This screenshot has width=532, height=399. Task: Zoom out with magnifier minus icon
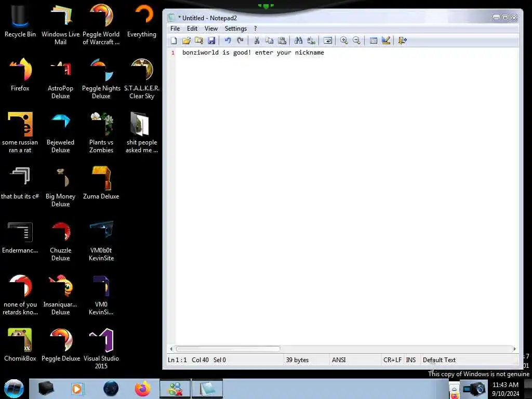tap(356, 41)
